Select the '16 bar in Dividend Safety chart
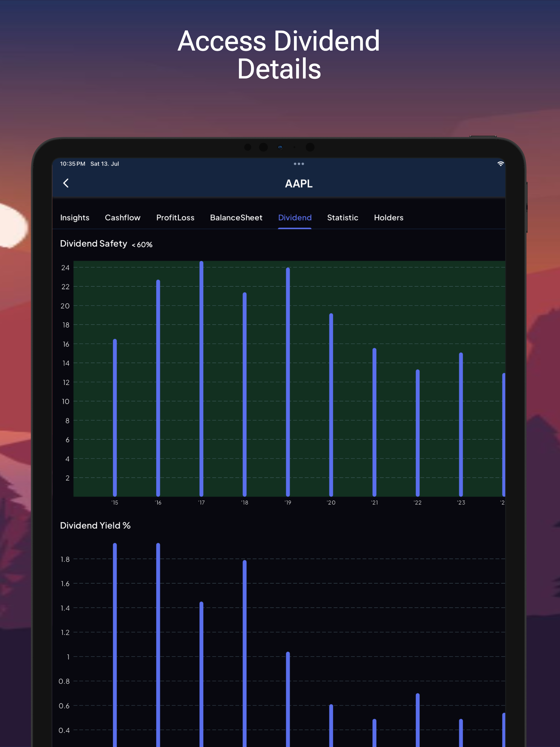Screen dimensions: 560x747 click(x=158, y=388)
